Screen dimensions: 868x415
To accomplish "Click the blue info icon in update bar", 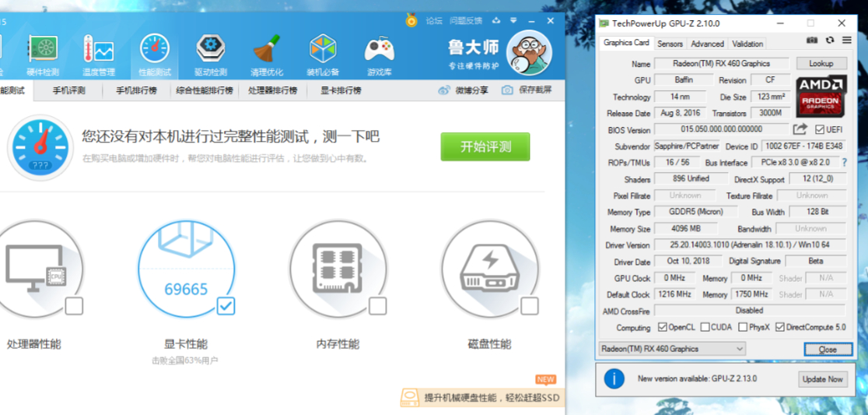I will click(x=614, y=379).
